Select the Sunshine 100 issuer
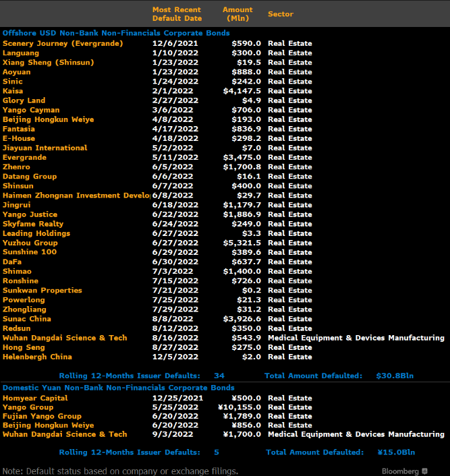450x476 pixels. pos(30,252)
